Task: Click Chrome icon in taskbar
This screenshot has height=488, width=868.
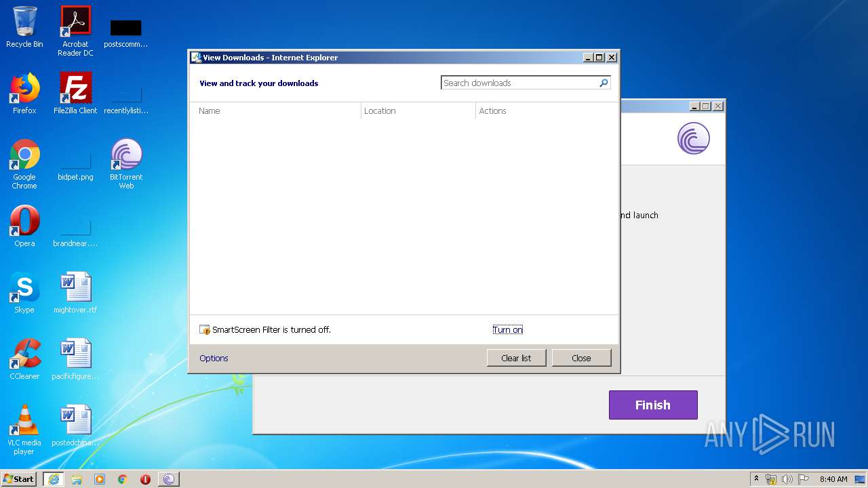Action: tap(123, 479)
